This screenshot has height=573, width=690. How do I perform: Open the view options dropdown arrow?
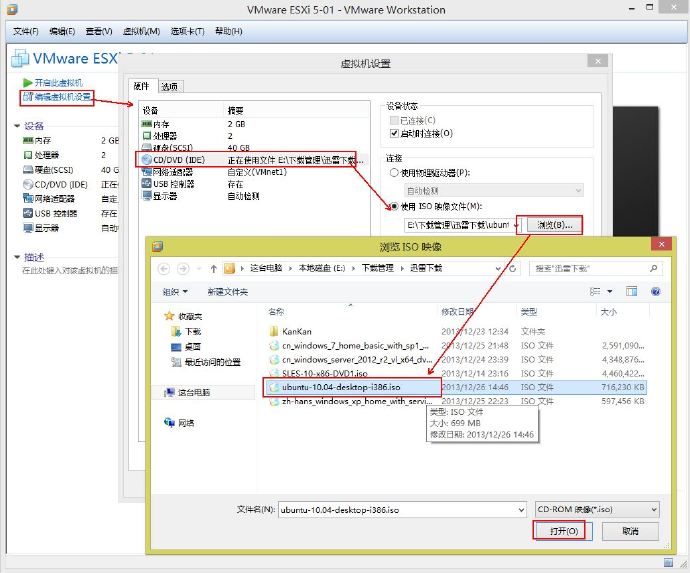coord(610,291)
